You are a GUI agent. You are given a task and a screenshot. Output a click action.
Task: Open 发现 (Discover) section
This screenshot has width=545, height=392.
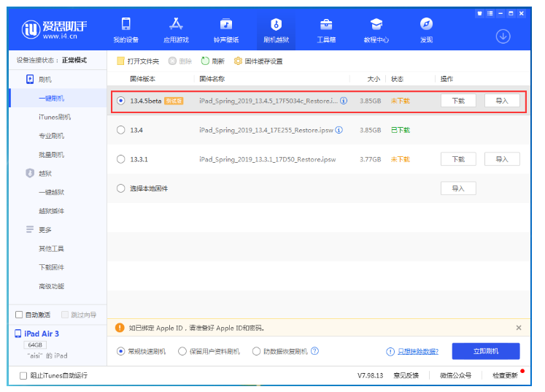[426, 31]
